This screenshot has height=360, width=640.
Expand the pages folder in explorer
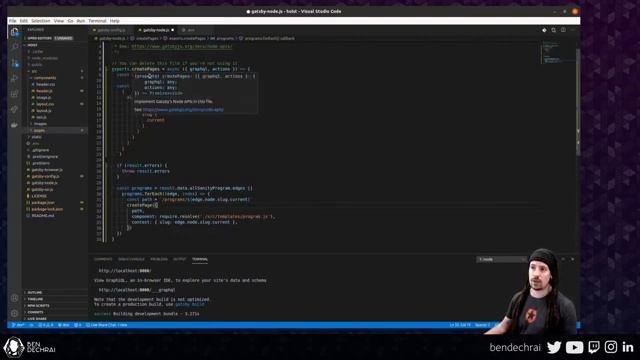[x=39, y=130]
